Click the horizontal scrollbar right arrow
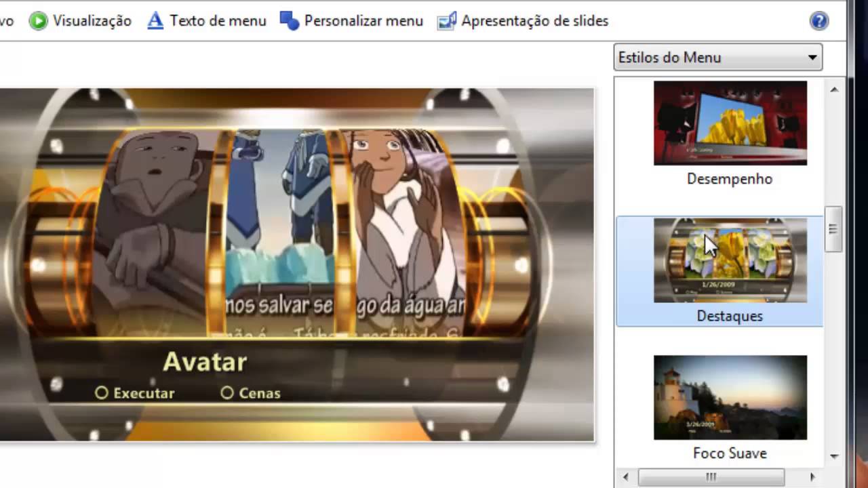 click(x=812, y=477)
